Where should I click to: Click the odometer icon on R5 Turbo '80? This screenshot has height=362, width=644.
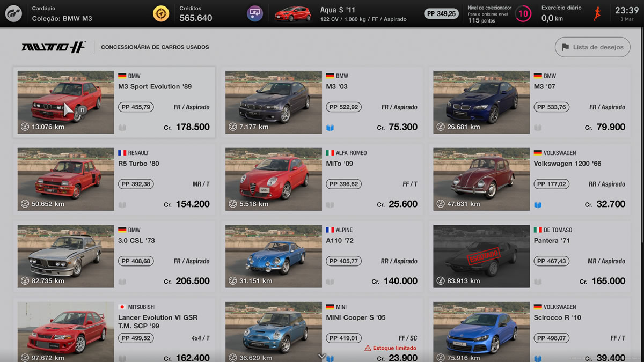click(25, 204)
